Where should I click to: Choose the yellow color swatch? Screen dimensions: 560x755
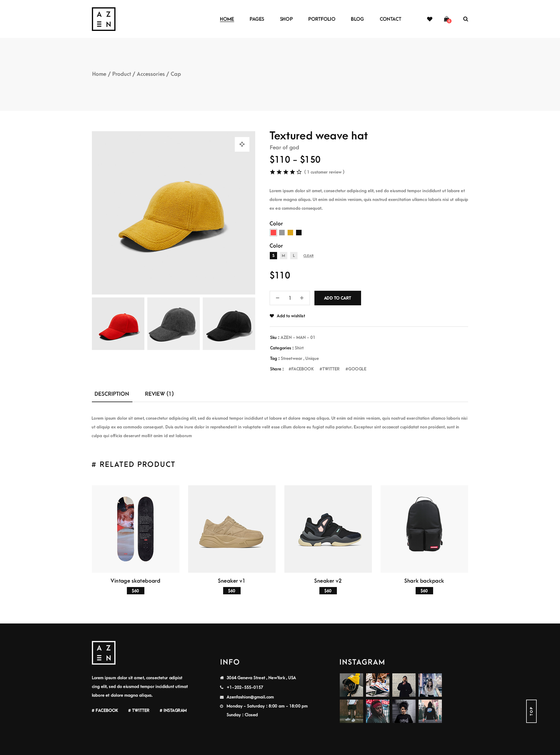click(290, 232)
